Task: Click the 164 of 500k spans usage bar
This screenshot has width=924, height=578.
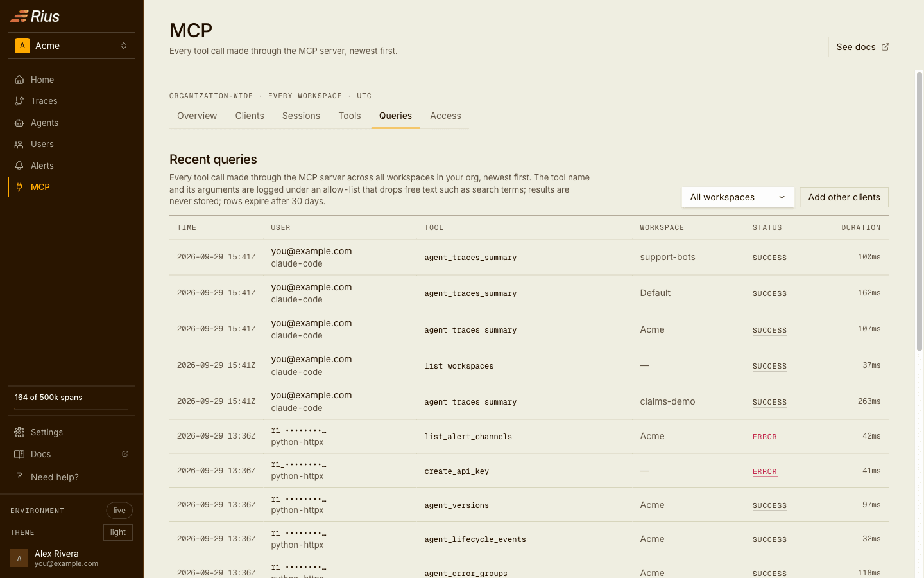Action: pos(71,401)
